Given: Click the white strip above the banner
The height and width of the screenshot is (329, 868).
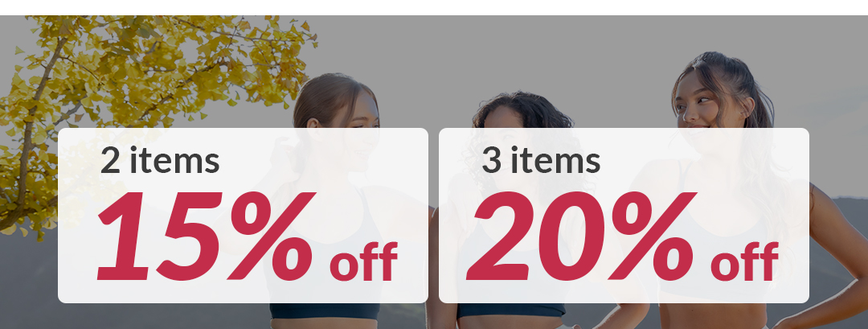Looking at the screenshot, I should tap(434, 7).
